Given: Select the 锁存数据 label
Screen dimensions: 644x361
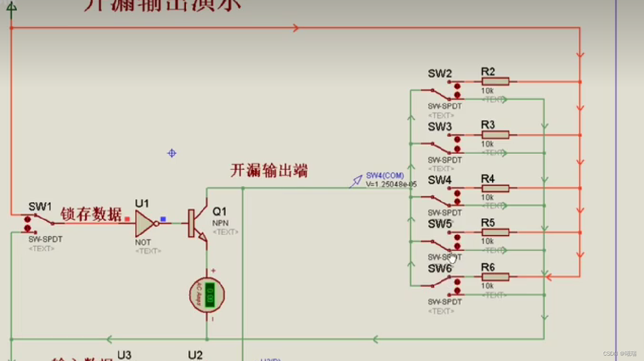Looking at the screenshot, I should (91, 214).
